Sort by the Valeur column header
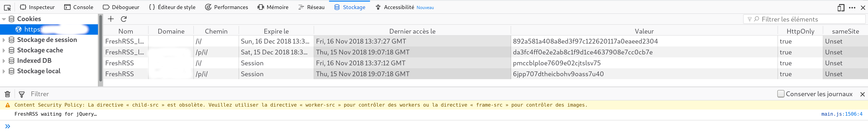 (x=644, y=31)
